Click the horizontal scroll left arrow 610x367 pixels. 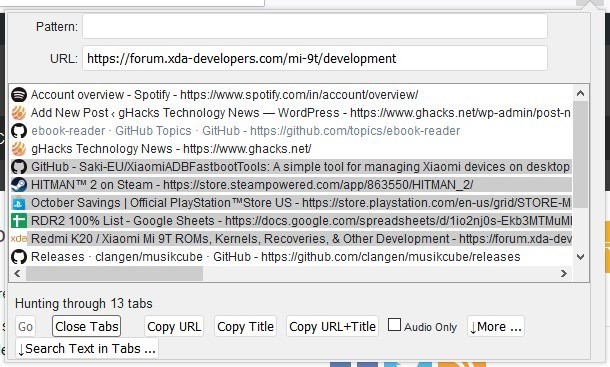18,274
